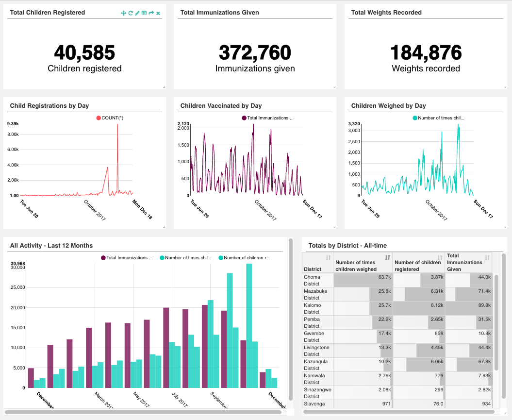Click All Activity - Last 12 Months title

[x=51, y=246]
